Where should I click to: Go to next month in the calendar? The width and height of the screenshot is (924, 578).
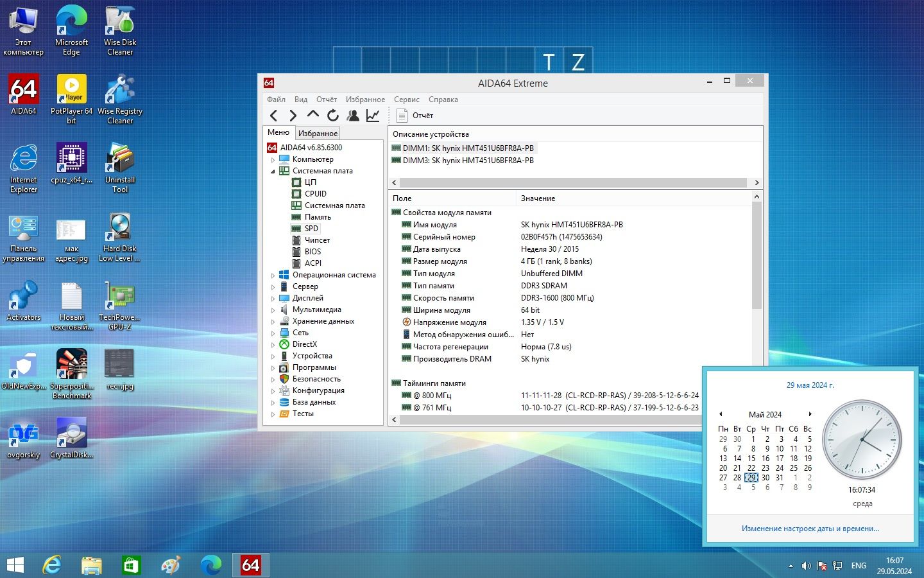810,414
